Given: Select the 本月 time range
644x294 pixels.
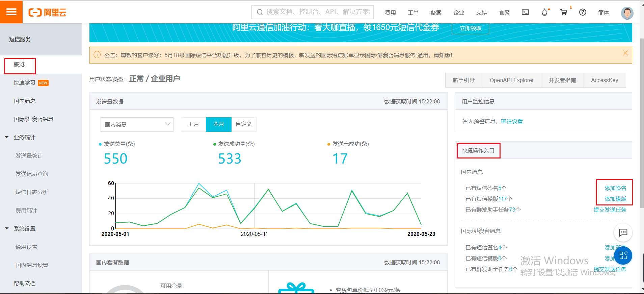Looking at the screenshot, I should coord(218,124).
